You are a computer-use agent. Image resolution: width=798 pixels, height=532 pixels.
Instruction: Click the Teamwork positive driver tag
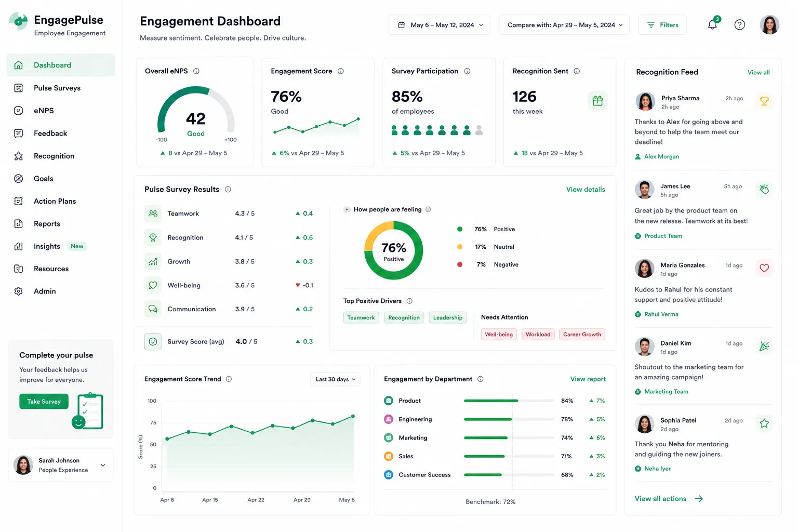pyautogui.click(x=361, y=317)
